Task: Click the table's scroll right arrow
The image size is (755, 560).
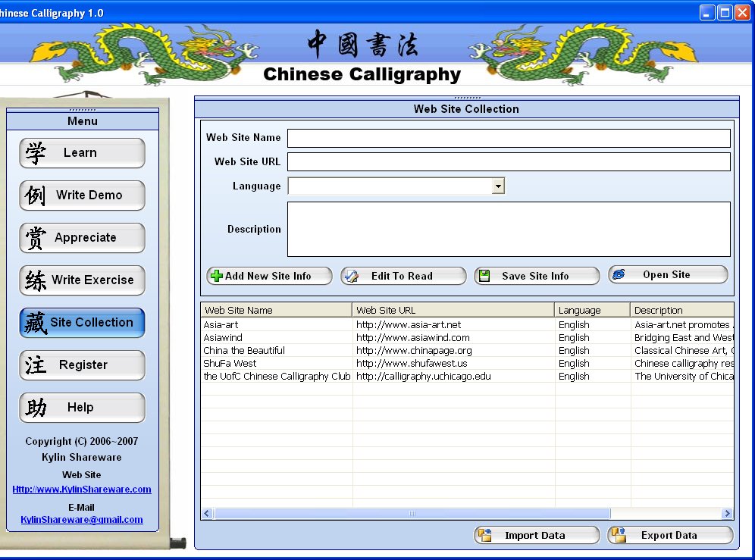Action: (727, 513)
